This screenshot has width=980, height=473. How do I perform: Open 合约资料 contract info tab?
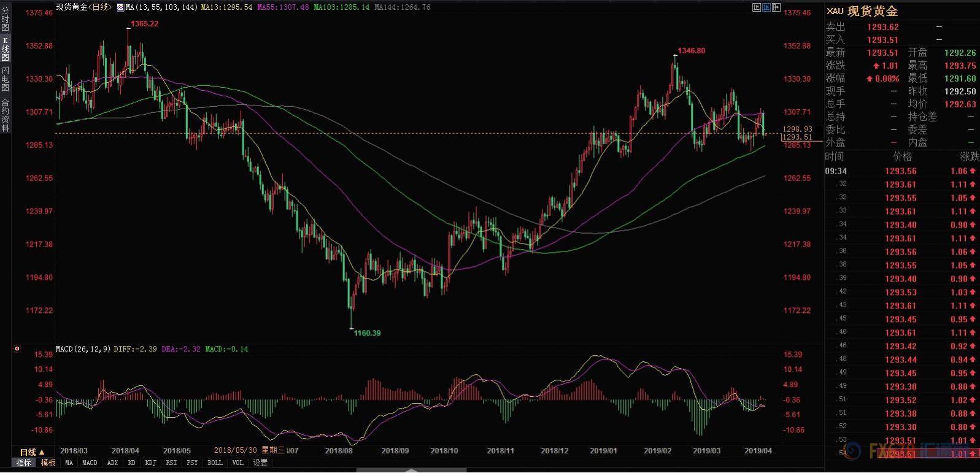[6, 115]
